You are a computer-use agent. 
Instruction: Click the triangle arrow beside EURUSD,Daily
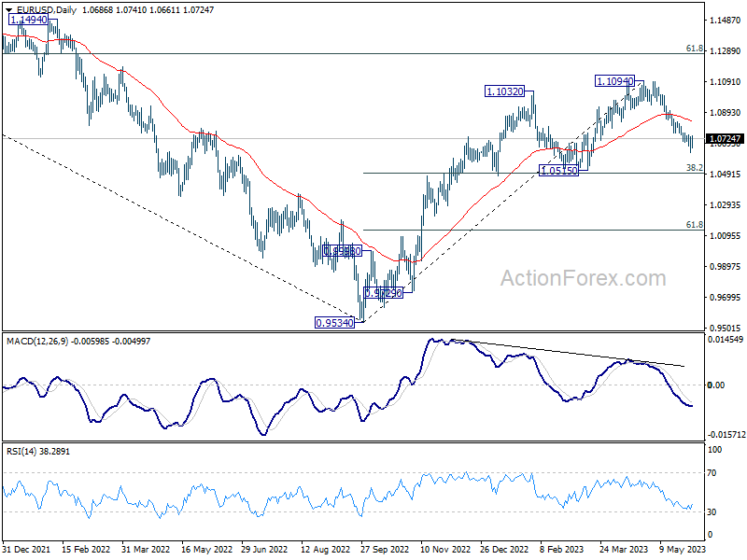7,9
